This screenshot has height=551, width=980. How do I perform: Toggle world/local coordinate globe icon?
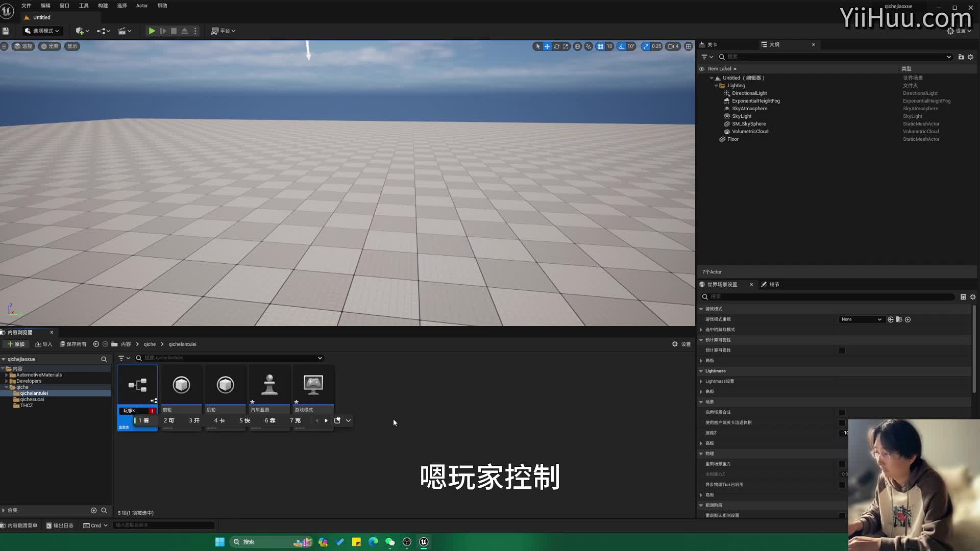click(577, 46)
